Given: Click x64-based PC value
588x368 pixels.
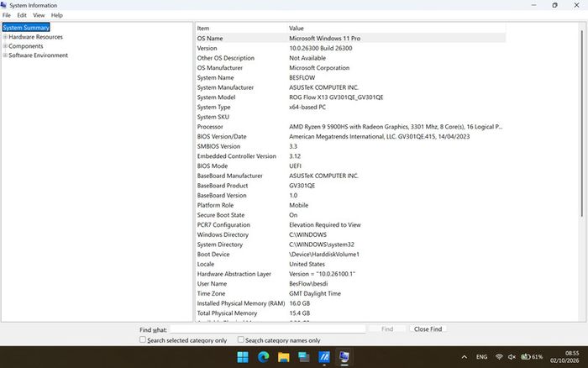Looking at the screenshot, I should 307,107.
